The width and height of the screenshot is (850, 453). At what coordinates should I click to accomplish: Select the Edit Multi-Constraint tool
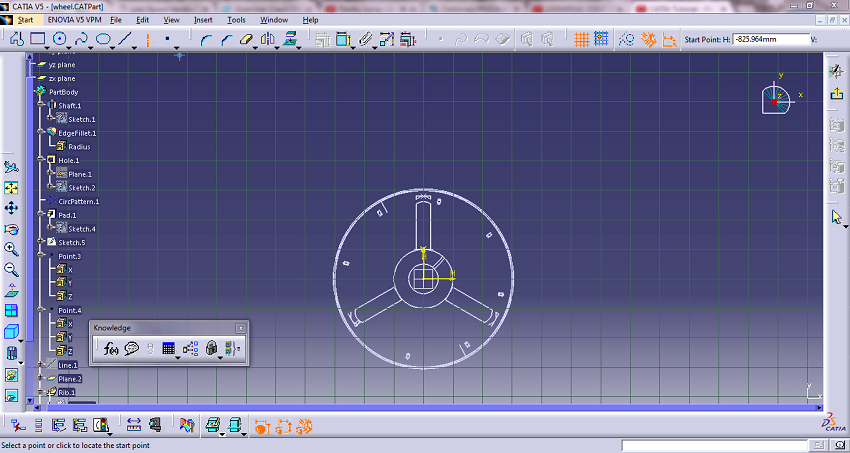pyautogui.click(x=407, y=39)
